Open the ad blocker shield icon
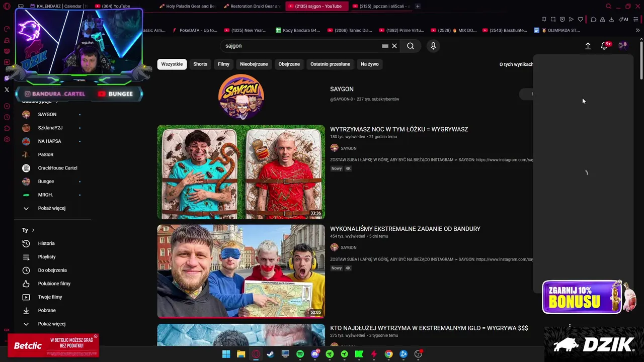The image size is (644, 362). pyautogui.click(x=562, y=20)
